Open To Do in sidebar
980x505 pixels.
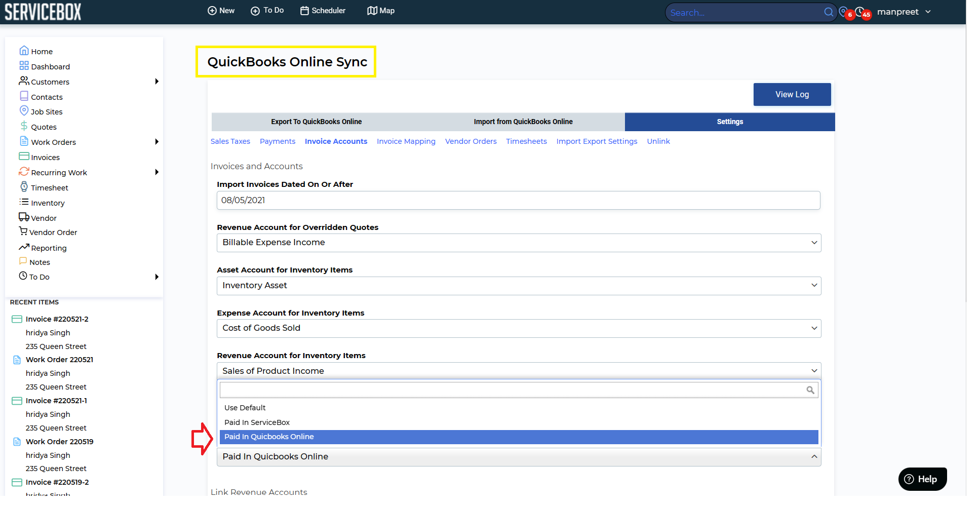point(34,277)
